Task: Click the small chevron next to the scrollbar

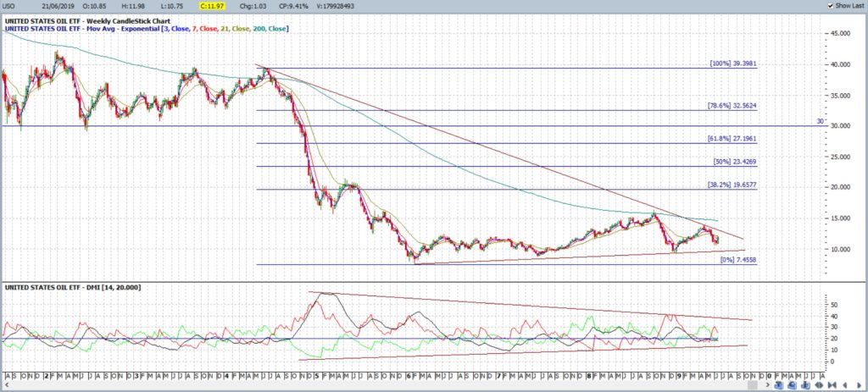Action: tap(768, 385)
